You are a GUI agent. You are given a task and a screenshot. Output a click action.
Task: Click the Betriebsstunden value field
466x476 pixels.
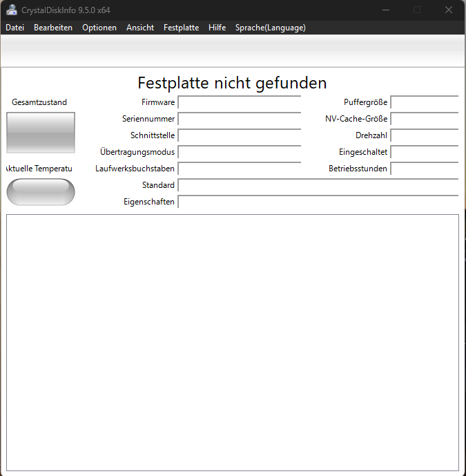(425, 169)
